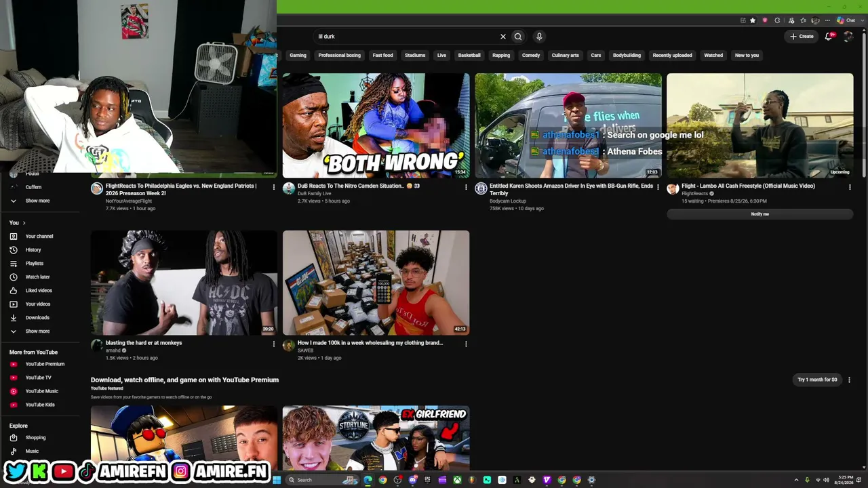Select the Fast food filter chip

click(x=382, y=56)
